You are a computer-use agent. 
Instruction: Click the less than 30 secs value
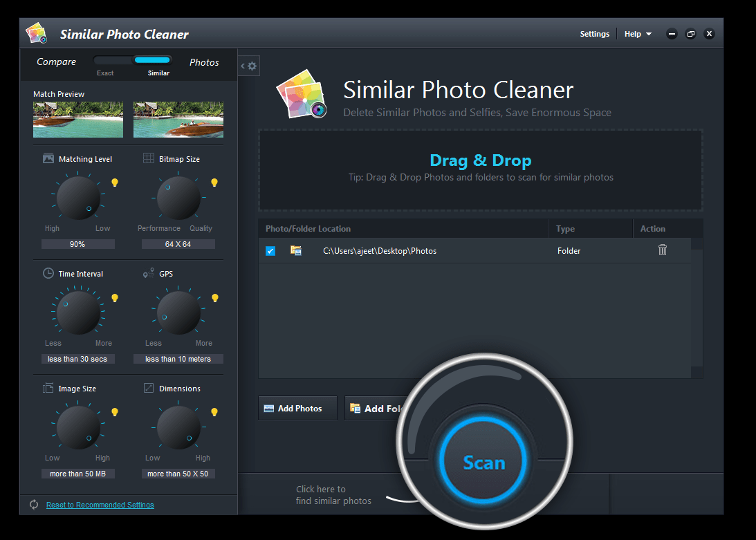(77, 359)
